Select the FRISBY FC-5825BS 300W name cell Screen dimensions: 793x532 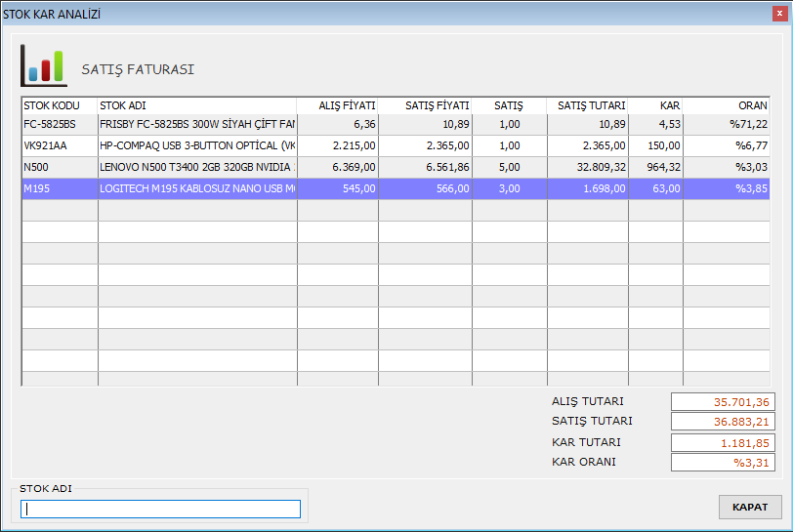click(197, 124)
